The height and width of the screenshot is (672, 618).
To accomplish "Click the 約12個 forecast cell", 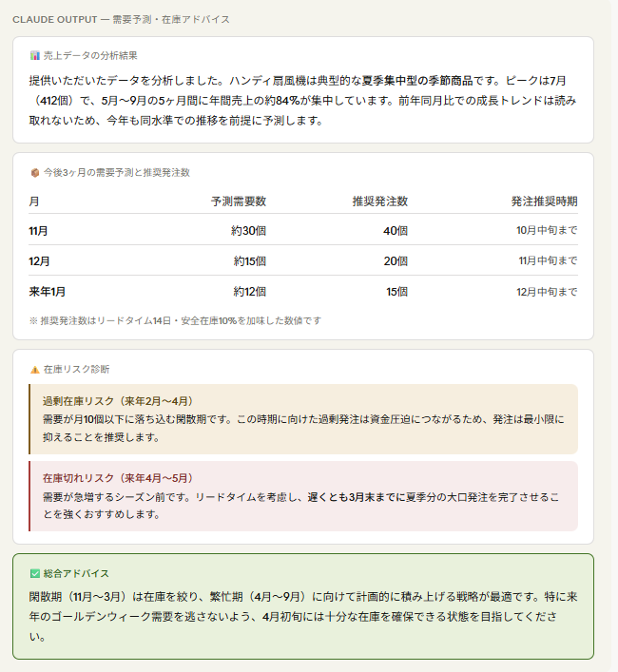I will coord(250,292).
